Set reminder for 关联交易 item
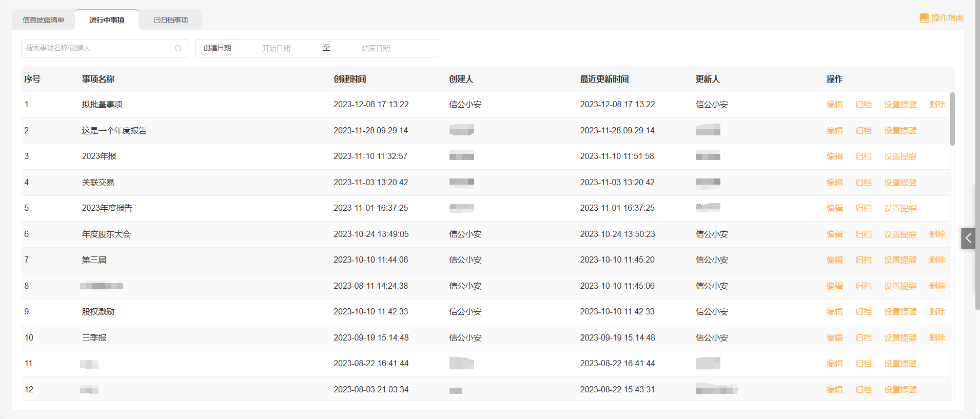 [x=900, y=183]
